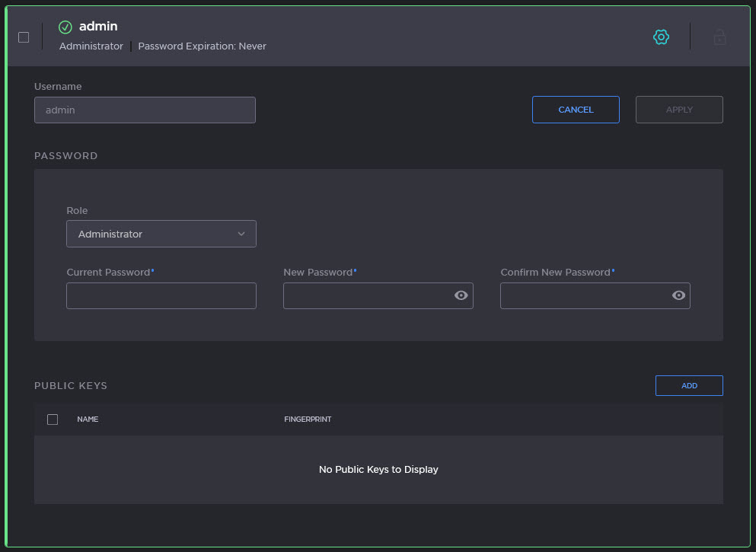Click the No Public Keys to Display message

coord(378,470)
